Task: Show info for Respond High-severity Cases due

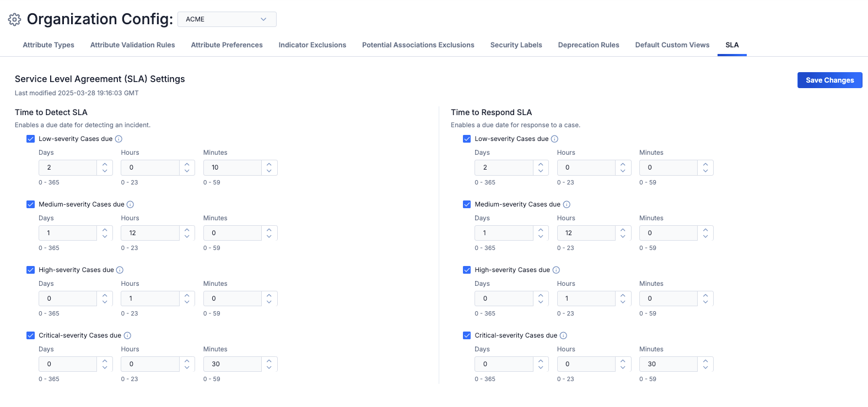Action: click(x=556, y=270)
